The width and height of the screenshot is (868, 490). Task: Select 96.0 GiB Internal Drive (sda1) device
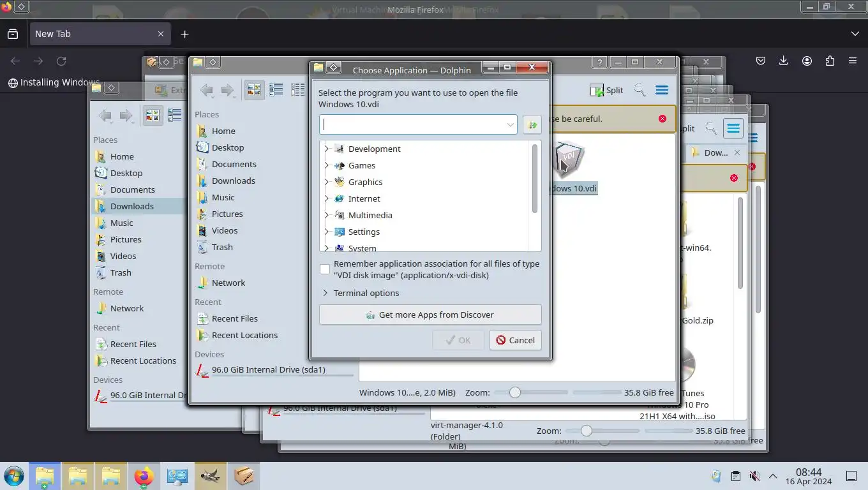268,369
